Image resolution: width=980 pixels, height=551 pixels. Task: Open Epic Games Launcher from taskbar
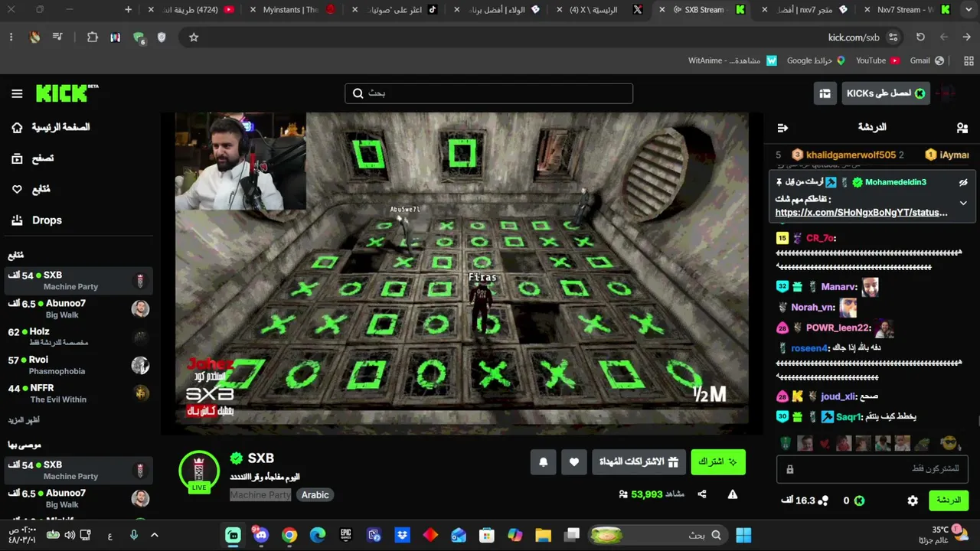346,535
